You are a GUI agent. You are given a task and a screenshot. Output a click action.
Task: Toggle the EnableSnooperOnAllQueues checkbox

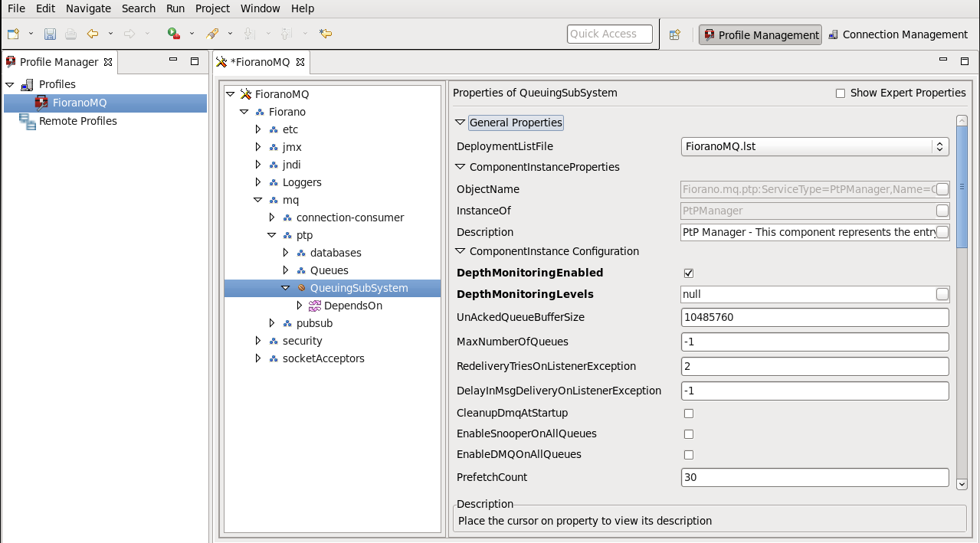tap(689, 434)
